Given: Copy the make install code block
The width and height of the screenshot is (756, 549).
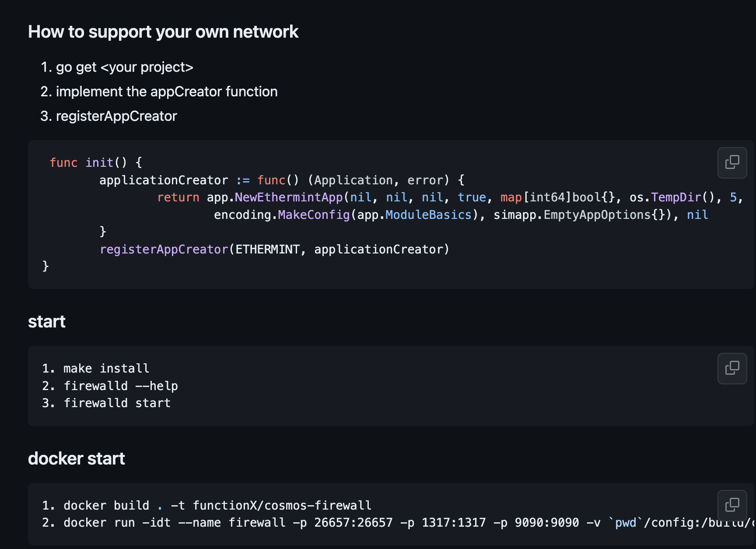Looking at the screenshot, I should (732, 369).
